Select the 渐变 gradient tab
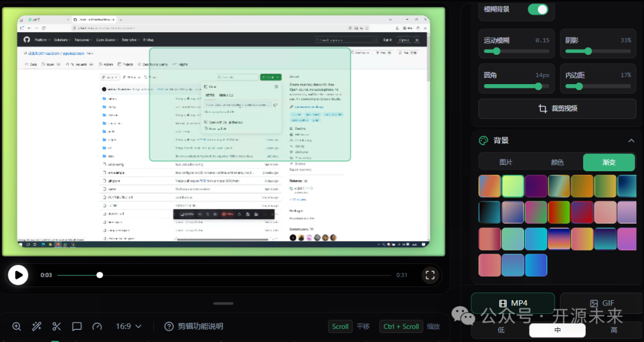This screenshot has width=644, height=342. (x=609, y=162)
